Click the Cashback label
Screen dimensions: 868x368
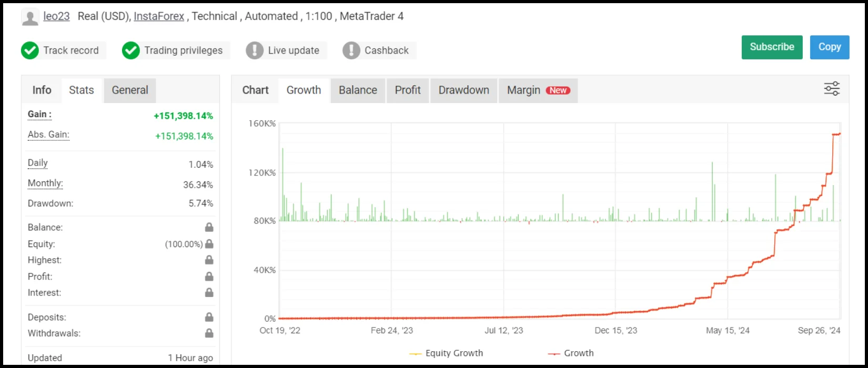(x=387, y=50)
